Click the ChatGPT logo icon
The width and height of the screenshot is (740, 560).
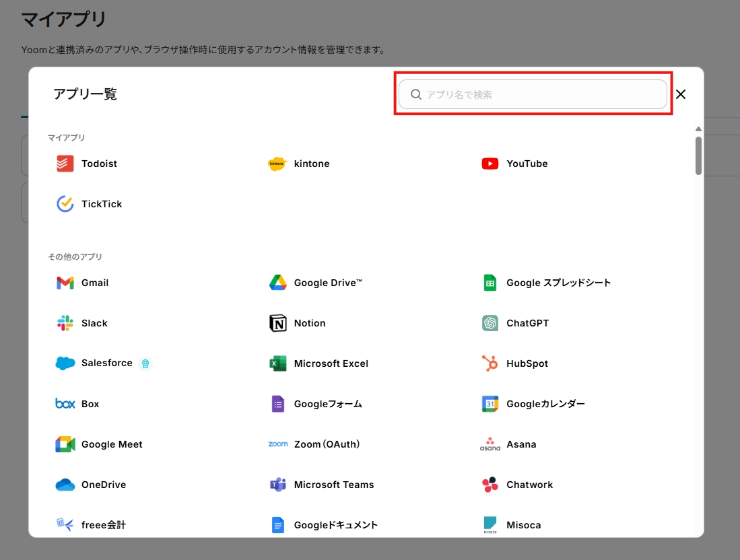490,323
